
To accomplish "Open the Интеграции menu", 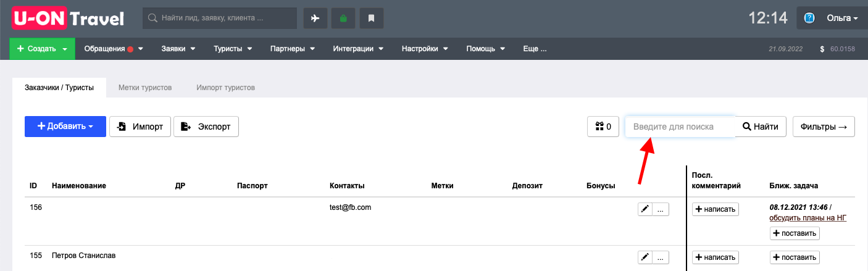I will pyautogui.click(x=358, y=49).
